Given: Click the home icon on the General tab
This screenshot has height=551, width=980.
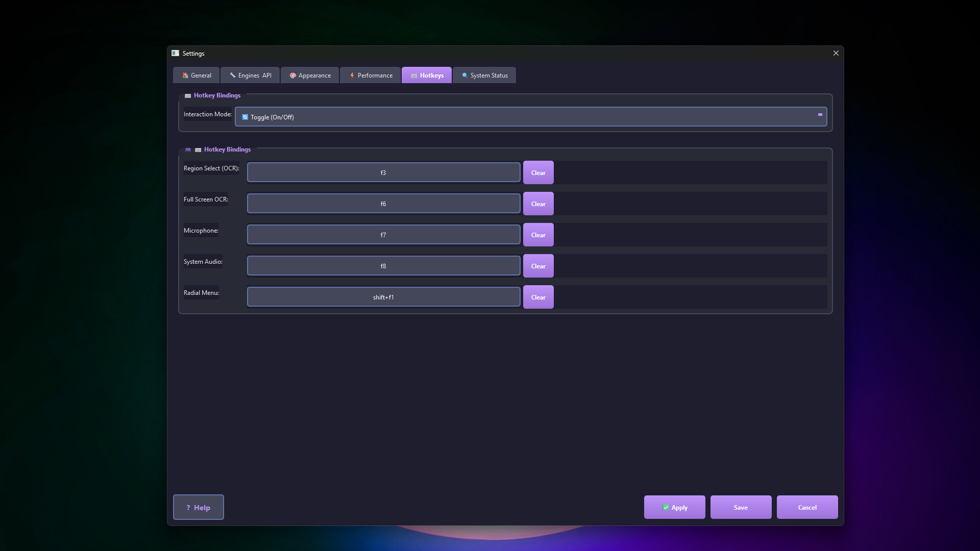Looking at the screenshot, I should point(185,75).
